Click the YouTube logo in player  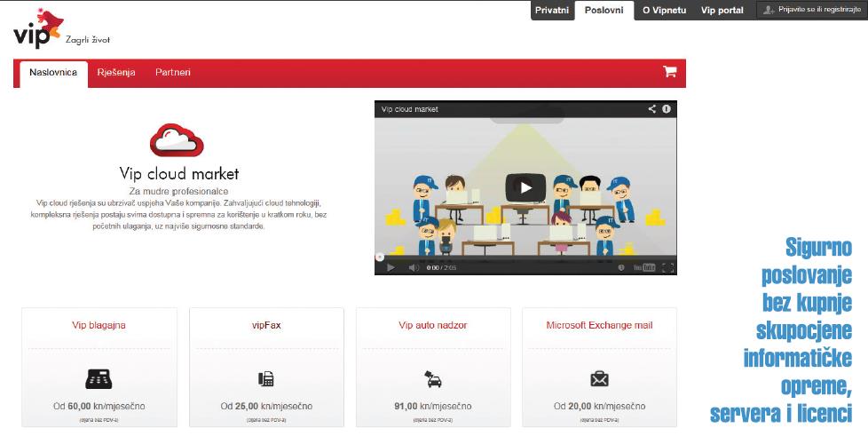[x=643, y=267]
